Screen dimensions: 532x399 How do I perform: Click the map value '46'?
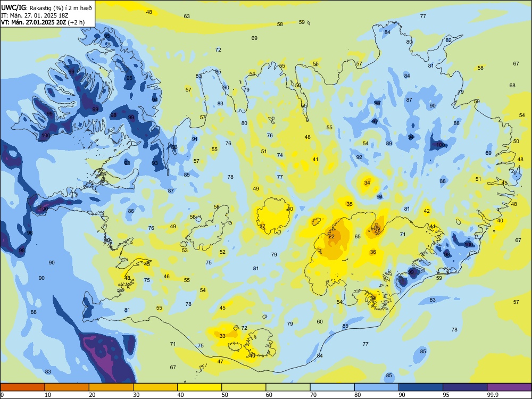point(167,276)
